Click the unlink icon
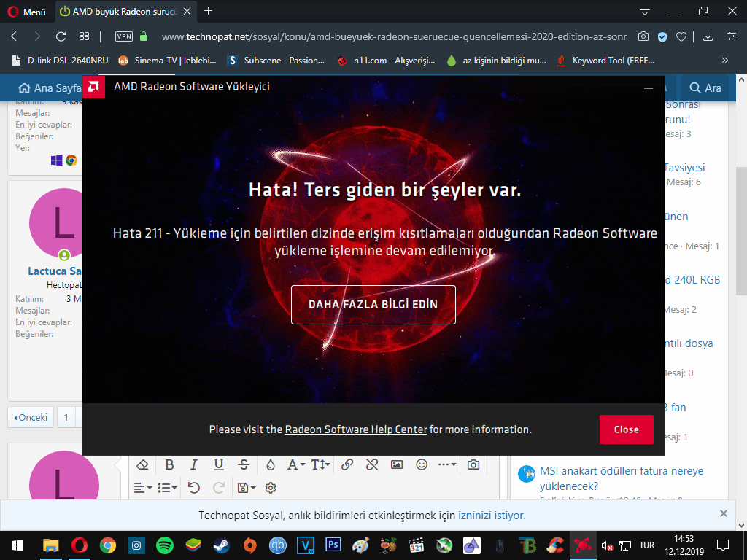 click(372, 464)
